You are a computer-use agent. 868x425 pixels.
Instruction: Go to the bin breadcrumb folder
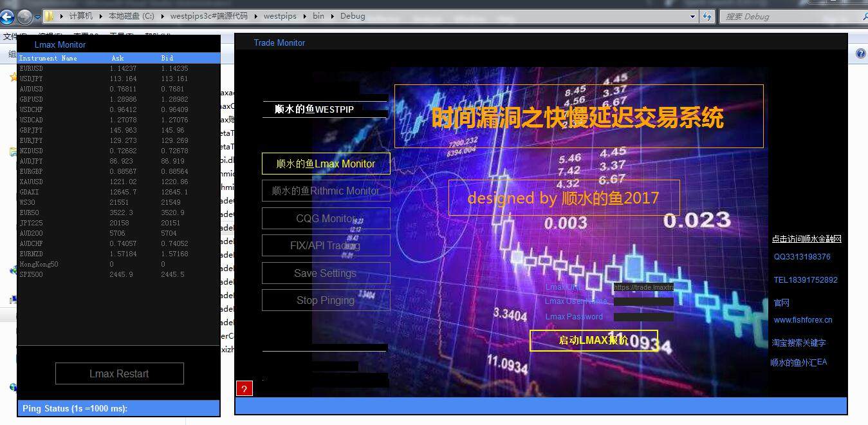coord(319,16)
